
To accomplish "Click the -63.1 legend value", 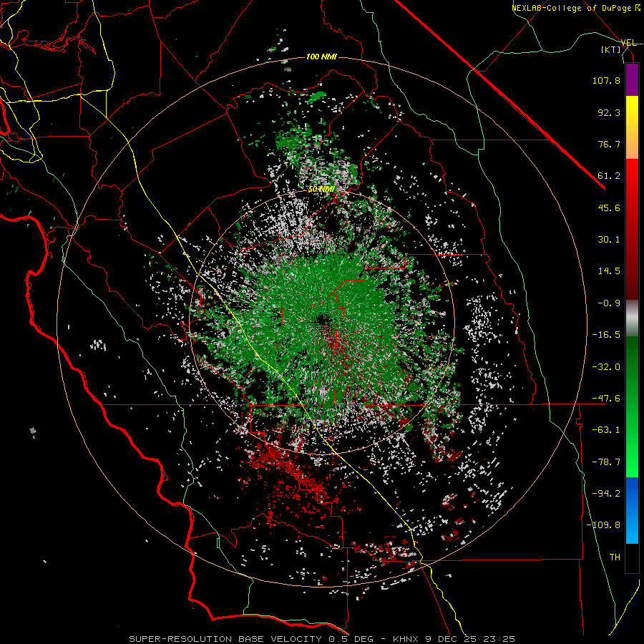I will (x=606, y=430).
